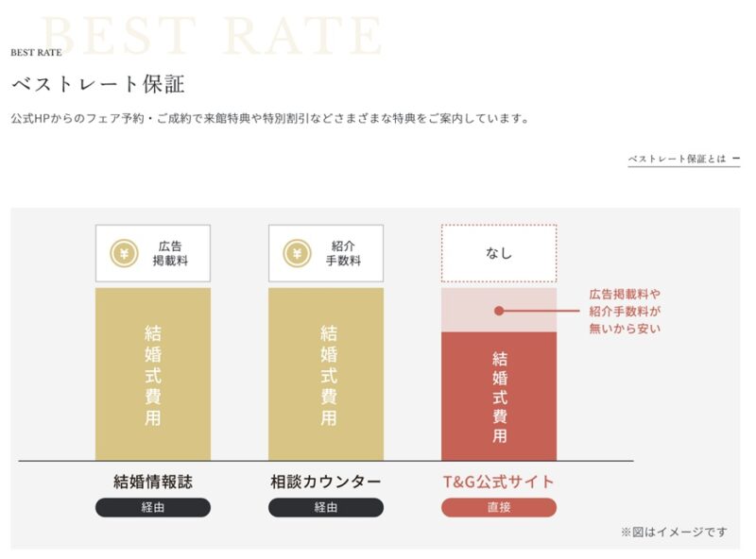Select the 広告掲載料 box
The width and height of the screenshot is (756, 559).
(153, 253)
